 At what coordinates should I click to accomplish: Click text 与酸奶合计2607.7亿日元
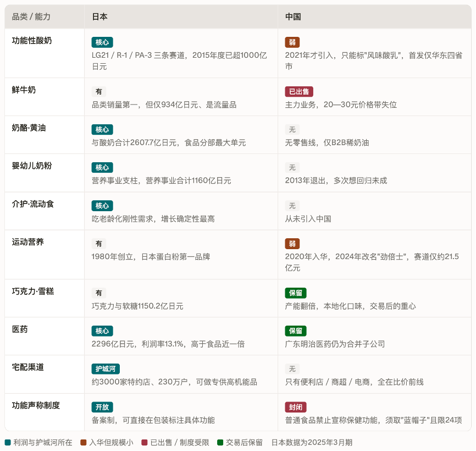[135, 143]
